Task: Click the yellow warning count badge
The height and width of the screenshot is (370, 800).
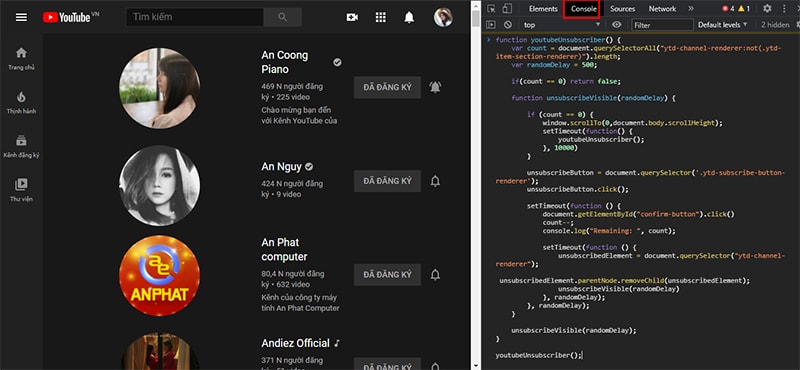Action: point(744,9)
